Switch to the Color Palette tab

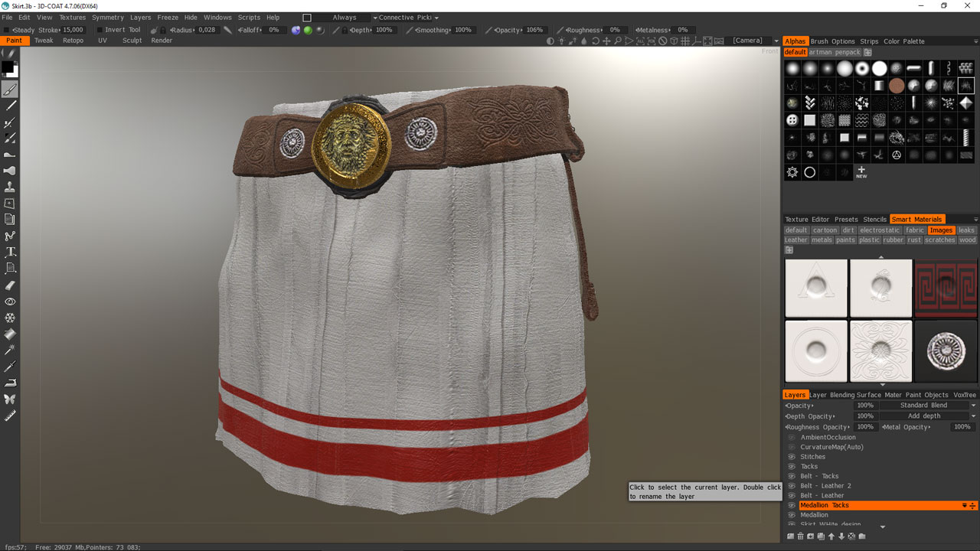tap(904, 41)
